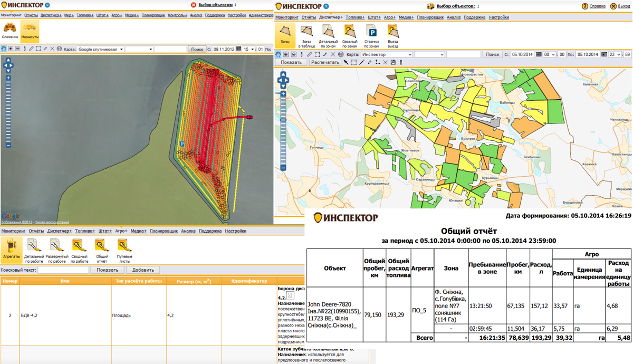Open calendar next to 05.10.2014 start date
This screenshot has height=364, width=633.
click(x=539, y=54)
